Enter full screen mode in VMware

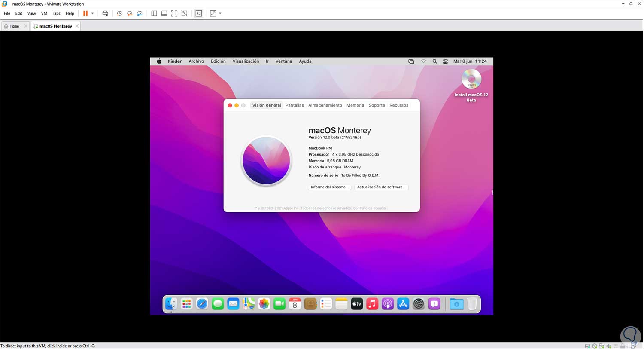(x=174, y=13)
